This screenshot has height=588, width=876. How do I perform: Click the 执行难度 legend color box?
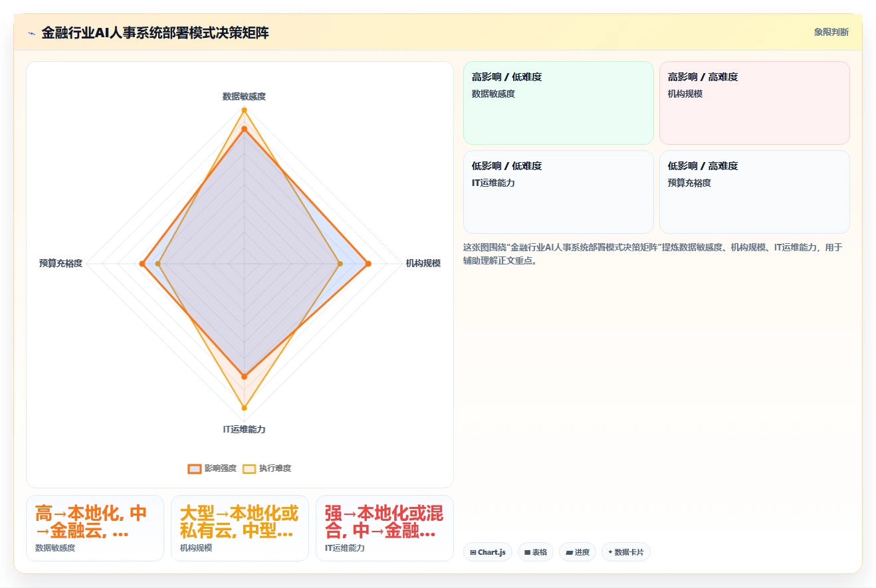[249, 468]
